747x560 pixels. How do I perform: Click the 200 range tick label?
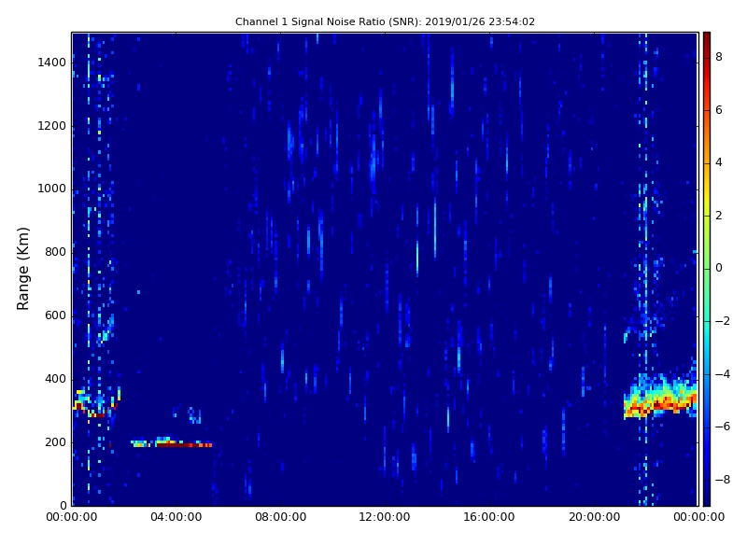click(55, 442)
